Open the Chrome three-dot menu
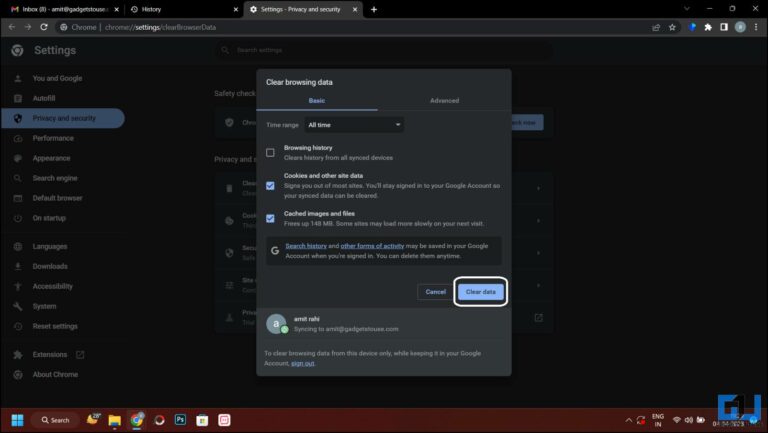 (755, 27)
